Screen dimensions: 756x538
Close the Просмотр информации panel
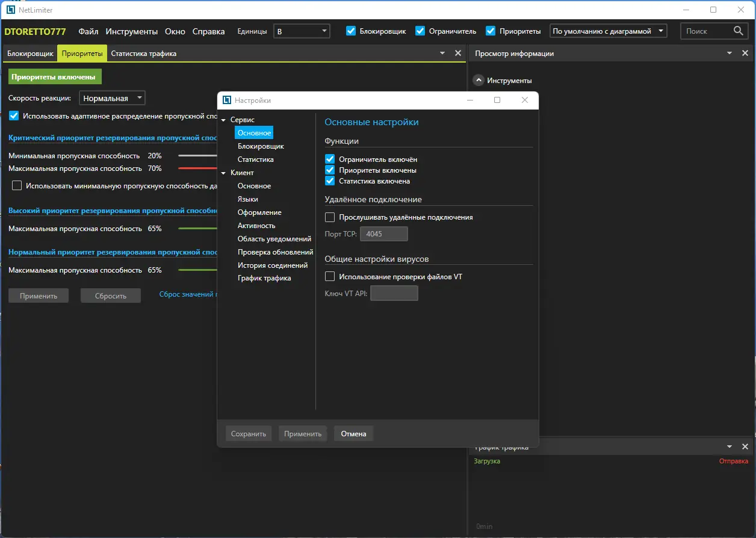pyautogui.click(x=745, y=54)
